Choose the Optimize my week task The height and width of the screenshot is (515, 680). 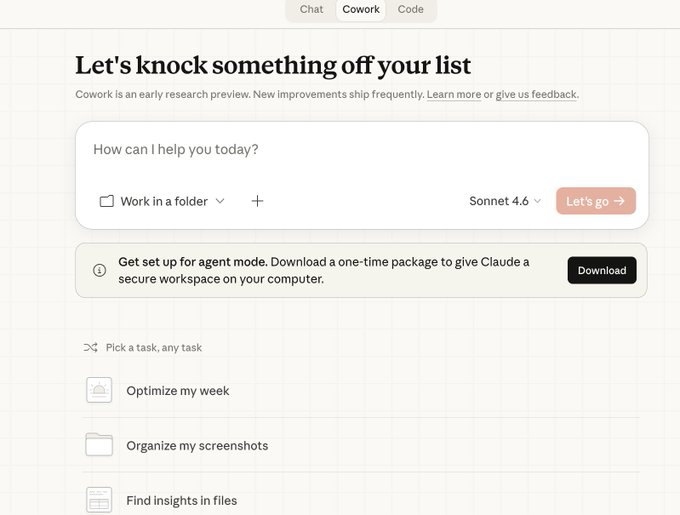361,391
